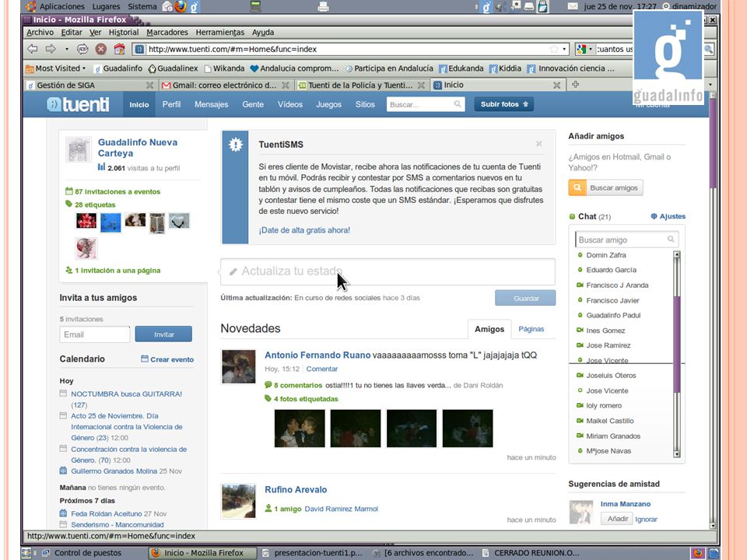Click the Email invitation input field
The image size is (747, 560).
94,334
